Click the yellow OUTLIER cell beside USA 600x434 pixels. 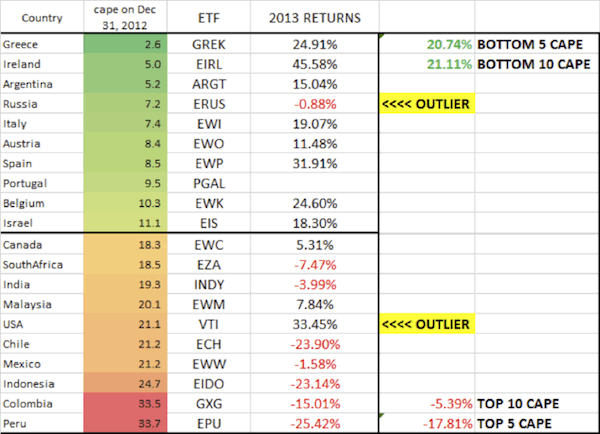pos(425,327)
